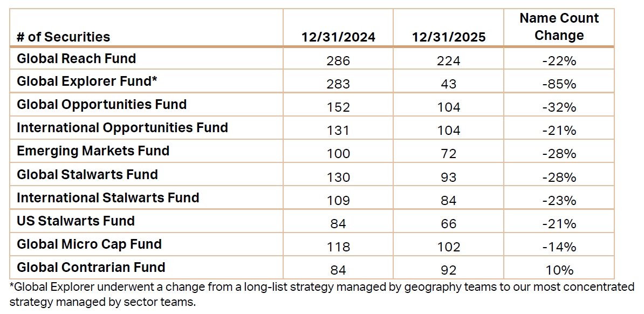The image size is (644, 314).
Task: Click the US Stalwarts Fund row label
Action: tap(76, 221)
